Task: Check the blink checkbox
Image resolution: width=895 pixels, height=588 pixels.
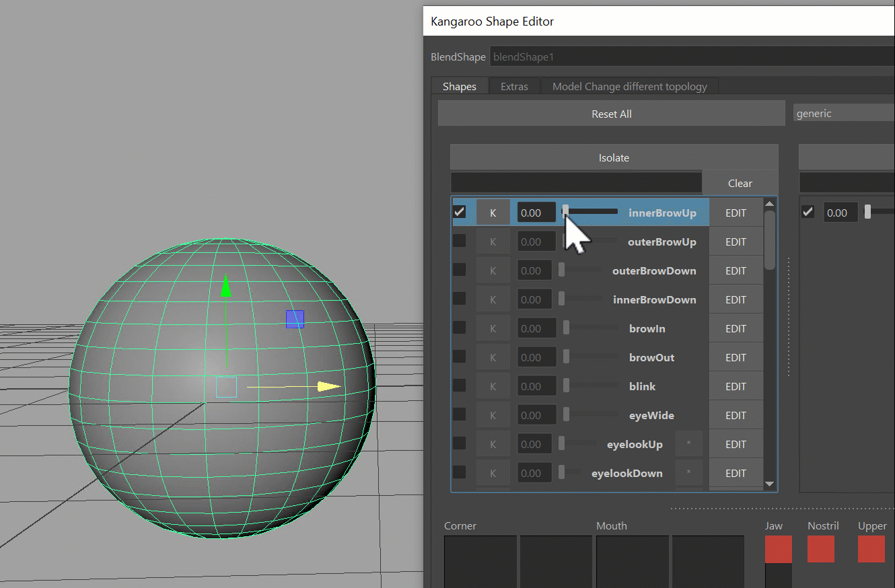Action: coord(459,385)
